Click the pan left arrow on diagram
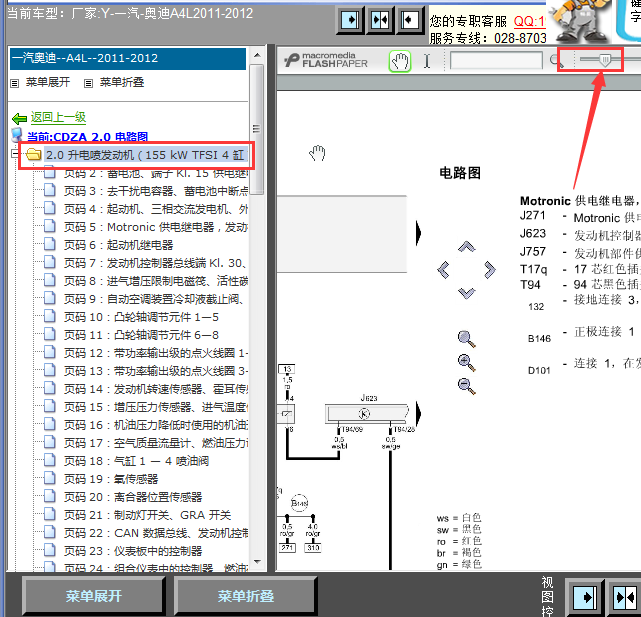 coord(444,270)
